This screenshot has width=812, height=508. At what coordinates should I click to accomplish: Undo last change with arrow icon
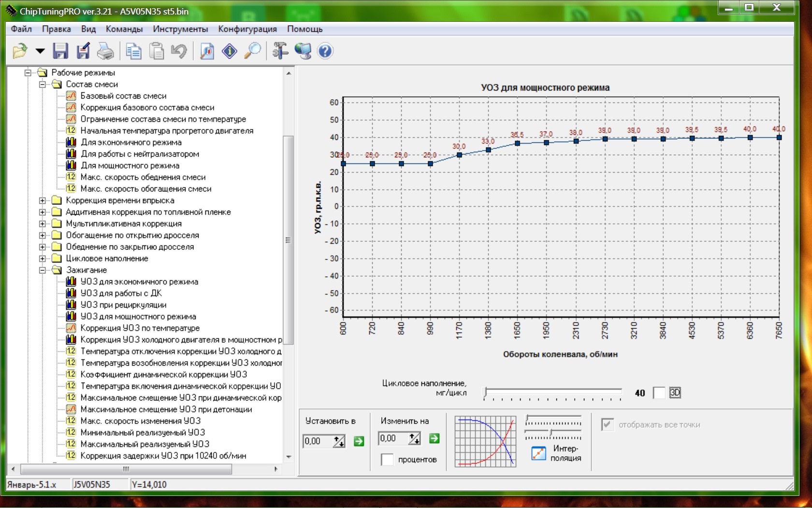tap(179, 51)
